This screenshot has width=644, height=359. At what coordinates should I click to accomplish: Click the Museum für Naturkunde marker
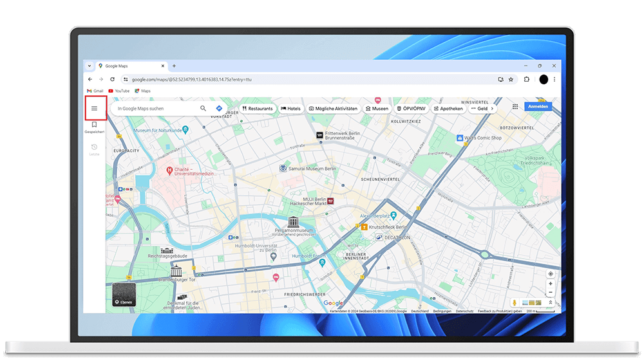185,130
